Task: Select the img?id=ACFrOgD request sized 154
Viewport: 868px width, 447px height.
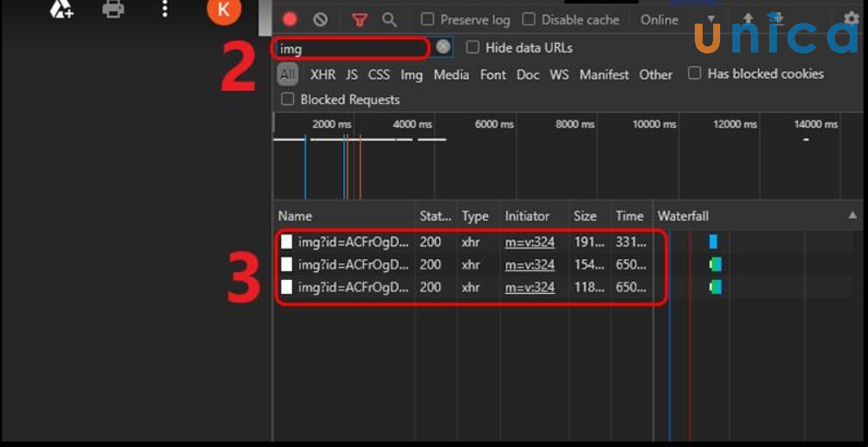Action: click(353, 265)
